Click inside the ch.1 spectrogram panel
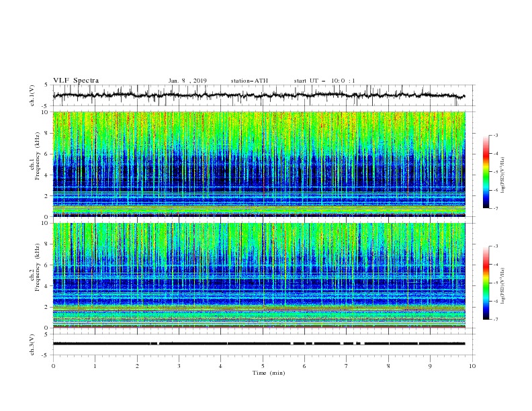This screenshot has width=532, height=411. coord(259,164)
